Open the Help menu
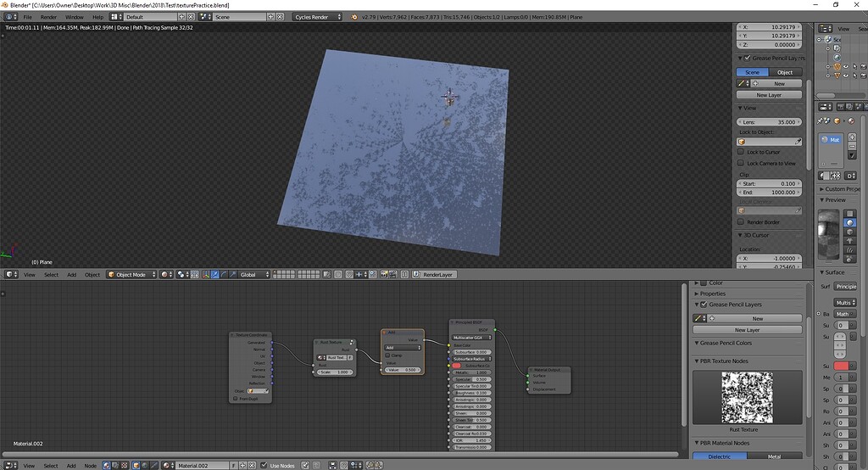The image size is (868, 470). point(98,17)
